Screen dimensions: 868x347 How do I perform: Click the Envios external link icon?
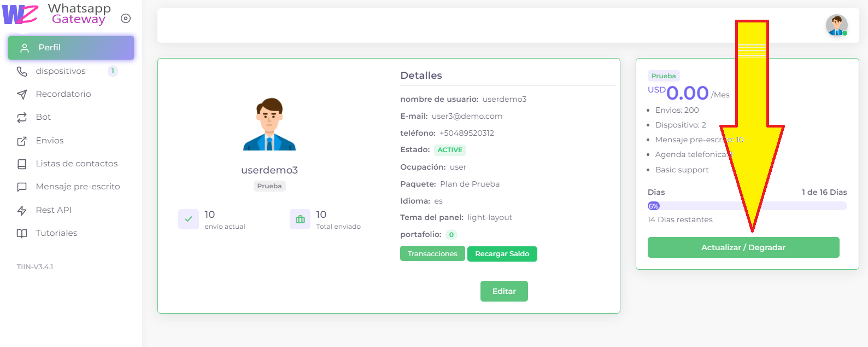[x=22, y=141]
